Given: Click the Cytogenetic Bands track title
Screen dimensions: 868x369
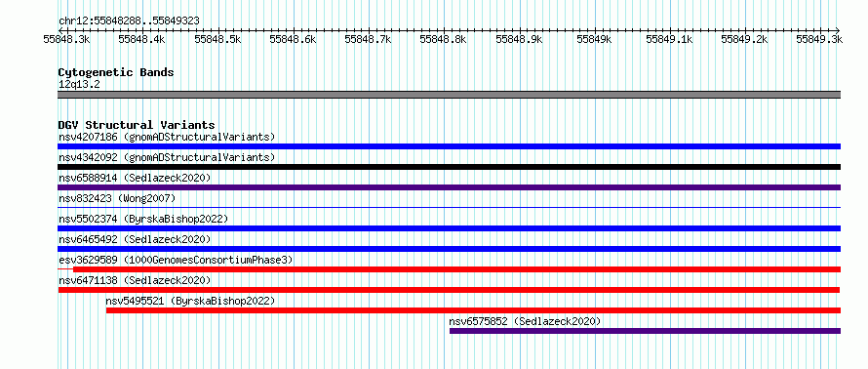Looking at the screenshot, I should coord(116,72).
